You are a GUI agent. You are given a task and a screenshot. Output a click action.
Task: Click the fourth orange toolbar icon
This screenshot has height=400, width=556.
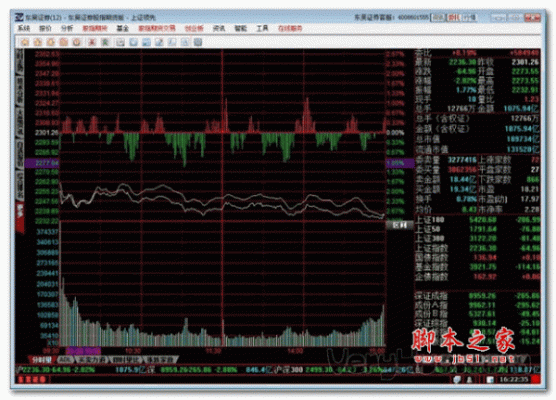point(63,42)
